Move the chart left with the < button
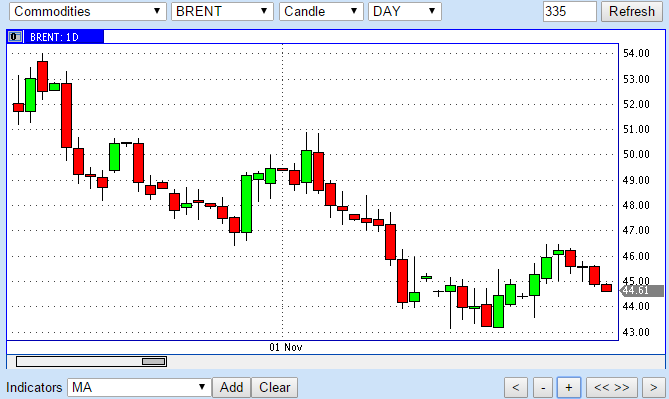This screenshot has width=669, height=399. [x=515, y=387]
